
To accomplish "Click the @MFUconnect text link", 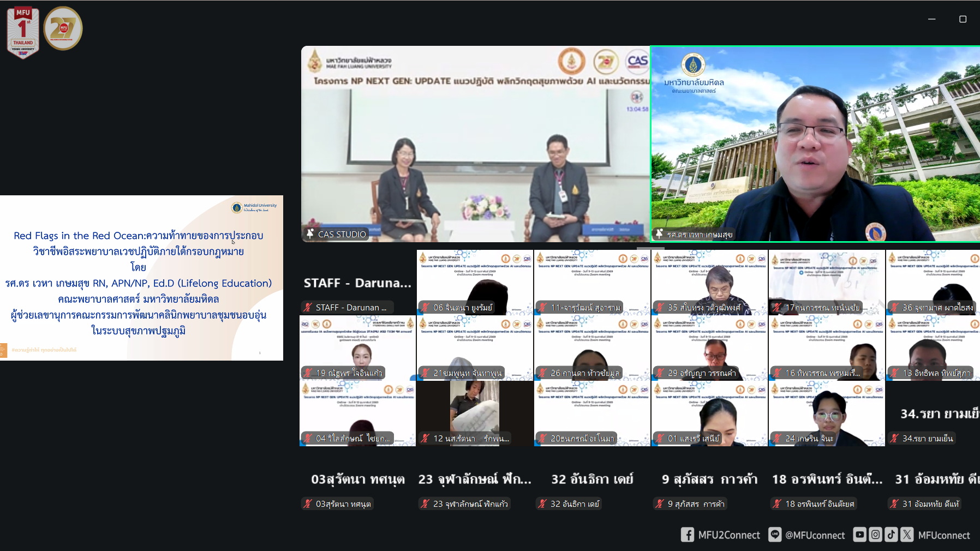I will coord(815,535).
